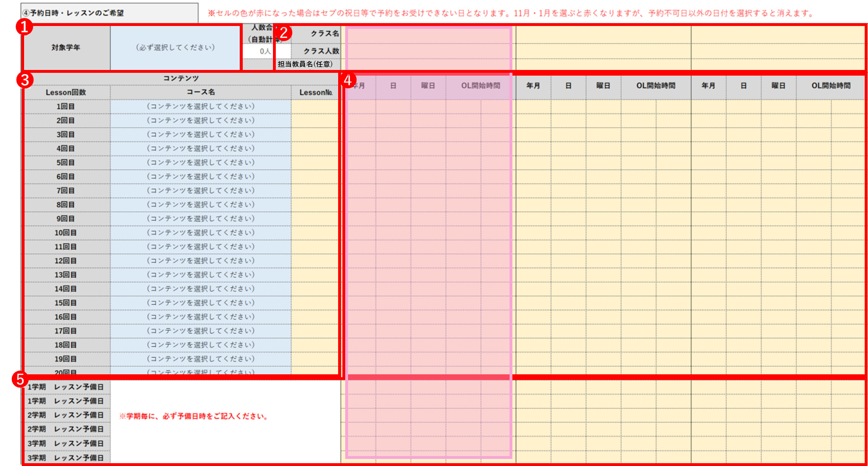Click the OL開始時間 header in the pink column

pos(480,86)
